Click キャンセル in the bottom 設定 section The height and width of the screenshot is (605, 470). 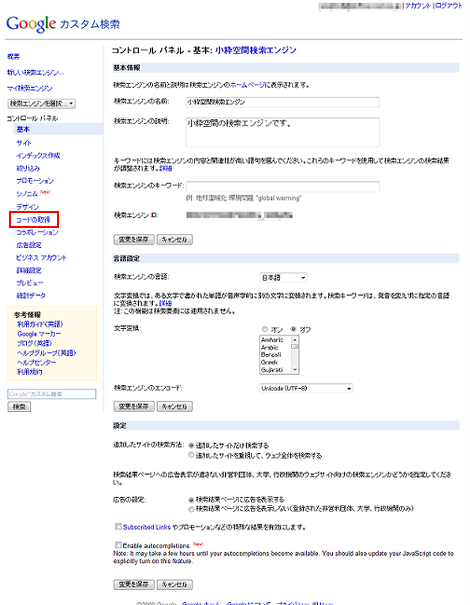coord(174,585)
